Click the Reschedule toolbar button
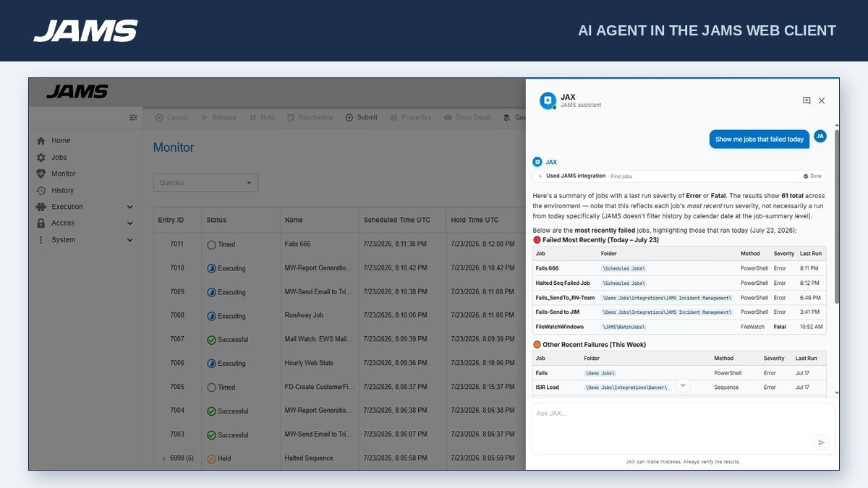Viewport: 868px width, 488px height. coord(310,117)
